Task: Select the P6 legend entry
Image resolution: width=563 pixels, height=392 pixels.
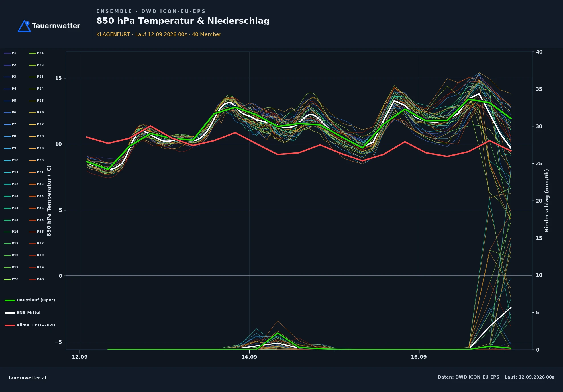Action: tap(10, 113)
